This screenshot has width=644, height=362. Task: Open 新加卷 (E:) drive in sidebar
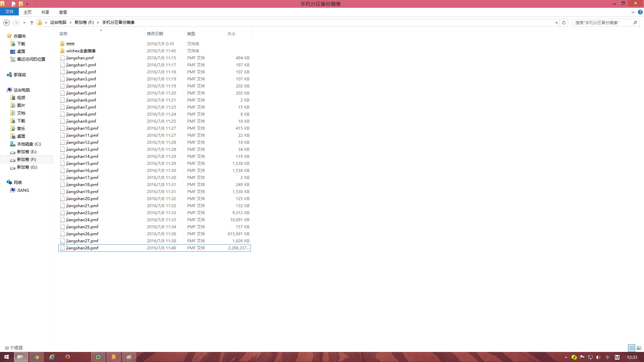(x=27, y=152)
